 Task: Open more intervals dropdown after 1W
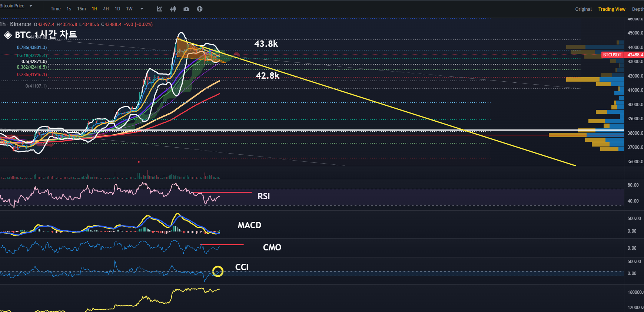142,9
